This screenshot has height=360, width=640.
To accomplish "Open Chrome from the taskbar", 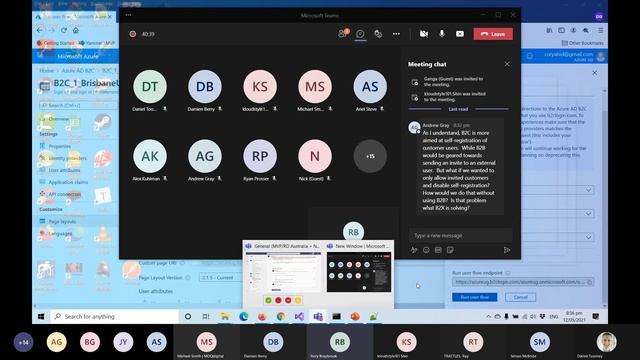I will [280, 316].
